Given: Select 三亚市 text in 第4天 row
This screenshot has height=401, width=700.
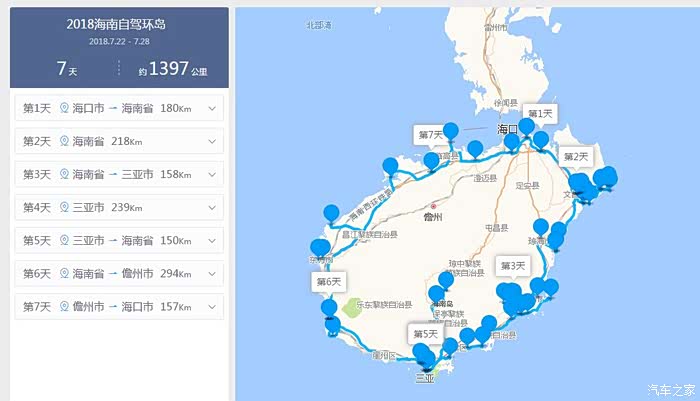Looking at the screenshot, I should (88, 207).
